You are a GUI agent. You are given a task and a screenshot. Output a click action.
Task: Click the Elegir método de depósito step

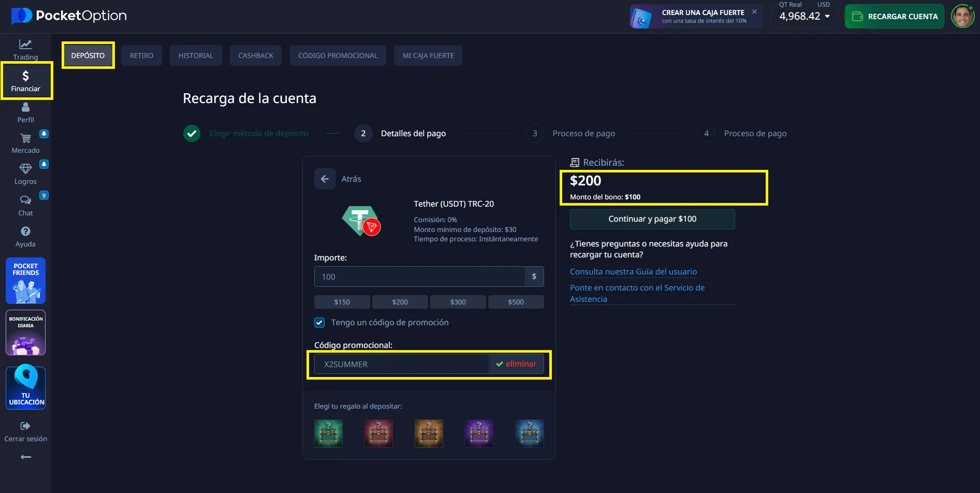point(259,133)
